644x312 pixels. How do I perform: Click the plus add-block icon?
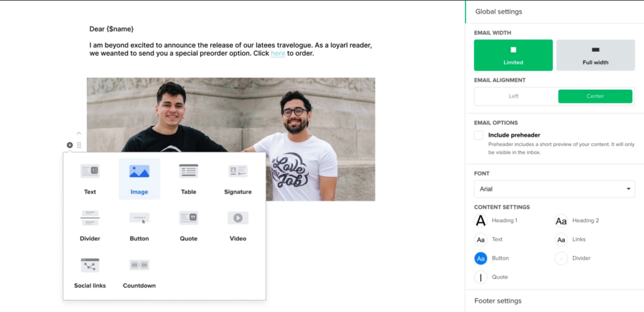70,145
